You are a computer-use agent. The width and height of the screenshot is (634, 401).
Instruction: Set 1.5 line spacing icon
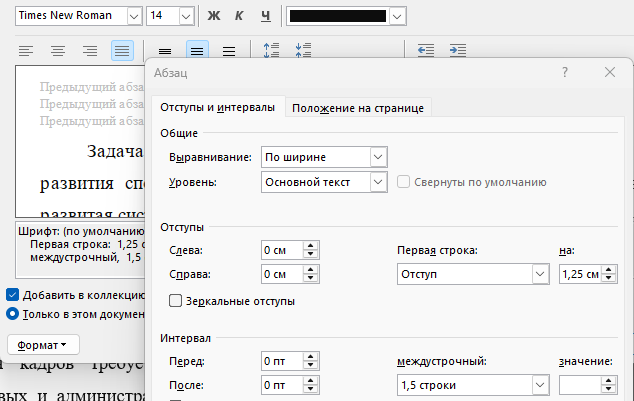click(197, 51)
